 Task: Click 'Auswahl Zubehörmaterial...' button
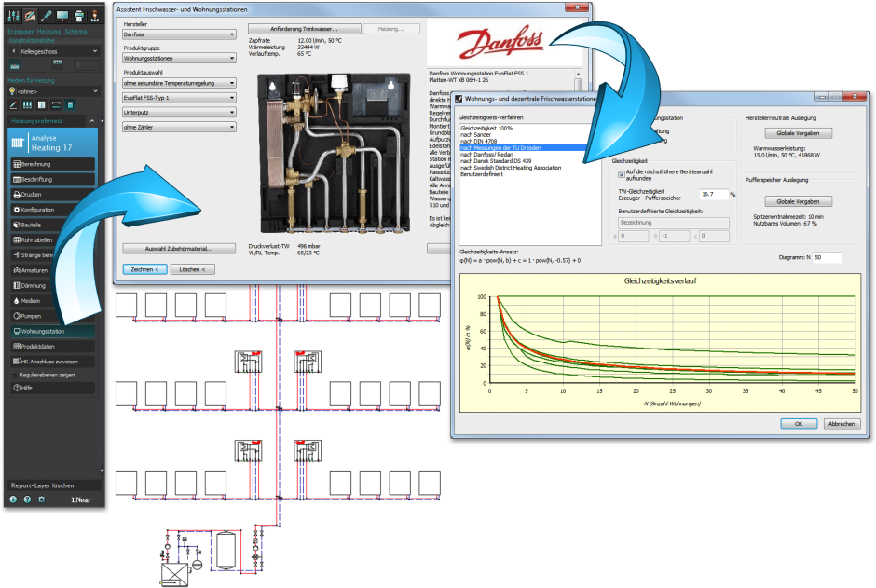pyautogui.click(x=179, y=249)
